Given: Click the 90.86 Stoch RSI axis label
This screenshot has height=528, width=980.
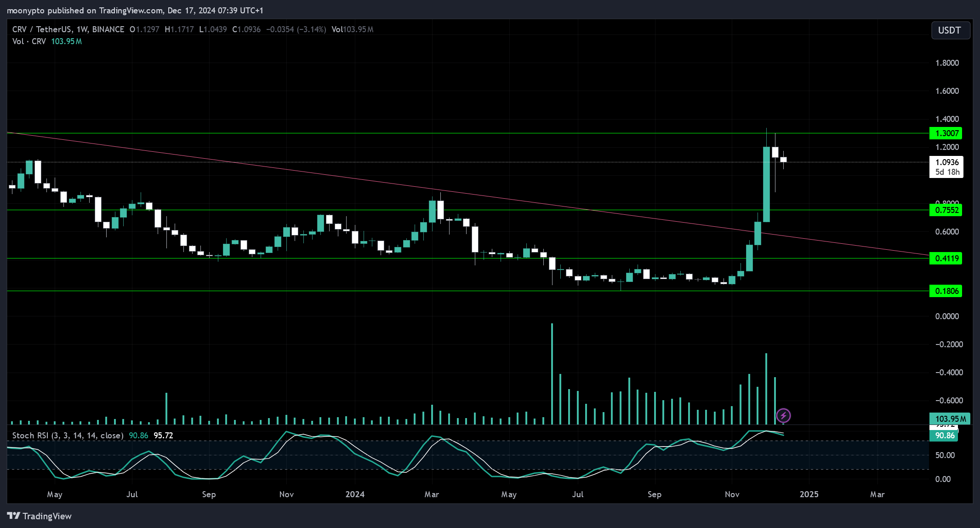Looking at the screenshot, I should pos(944,436).
